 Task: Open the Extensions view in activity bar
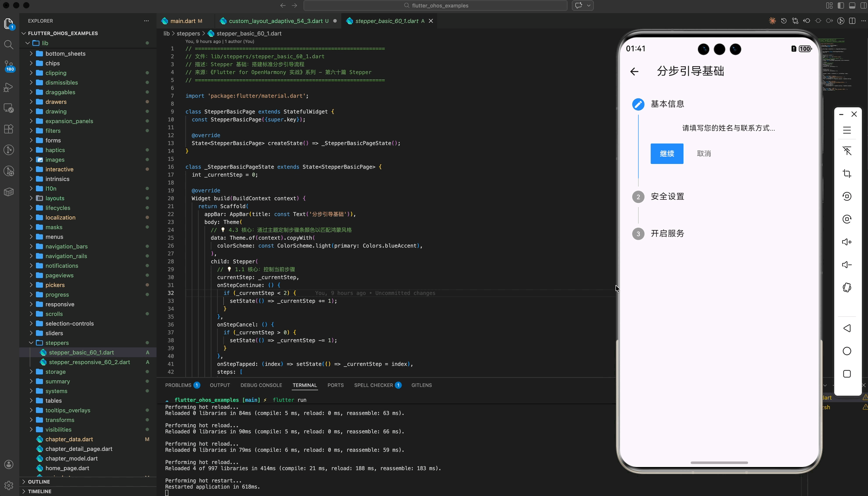point(8,129)
